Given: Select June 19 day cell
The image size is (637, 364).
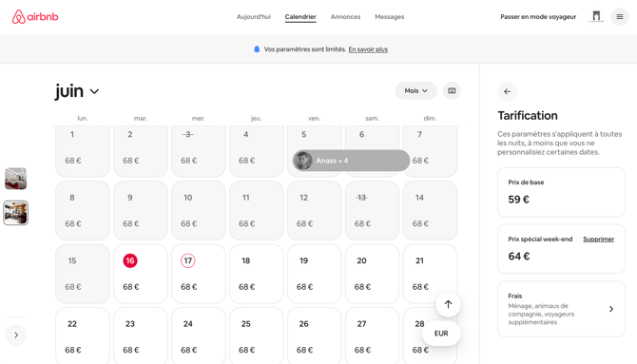Looking at the screenshot, I should click(x=314, y=274).
